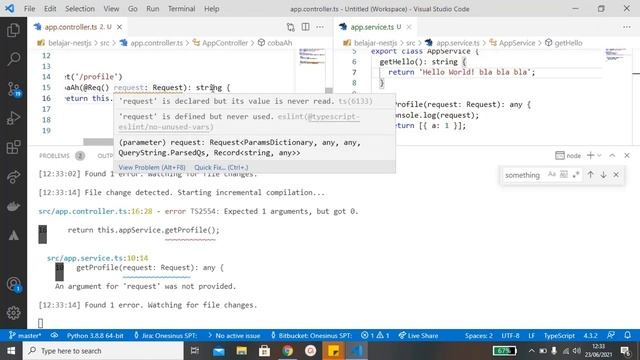Image resolution: width=640 pixels, height=360 pixels.
Task: Maximize the panel with the up chevron
Action: tap(612, 156)
